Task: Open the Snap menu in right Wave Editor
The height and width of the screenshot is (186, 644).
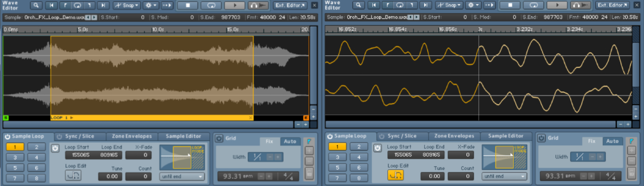Action: point(449,5)
